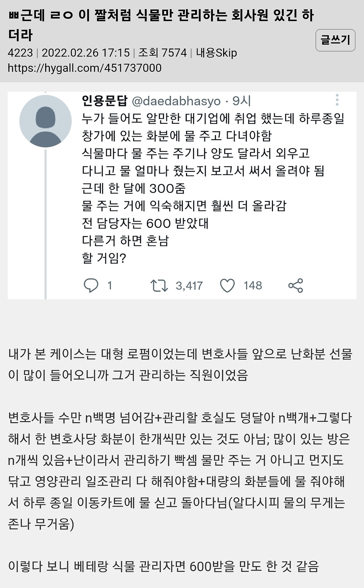The image size is (364, 588).
Task: Click the reply count 1
Action: coord(110,286)
